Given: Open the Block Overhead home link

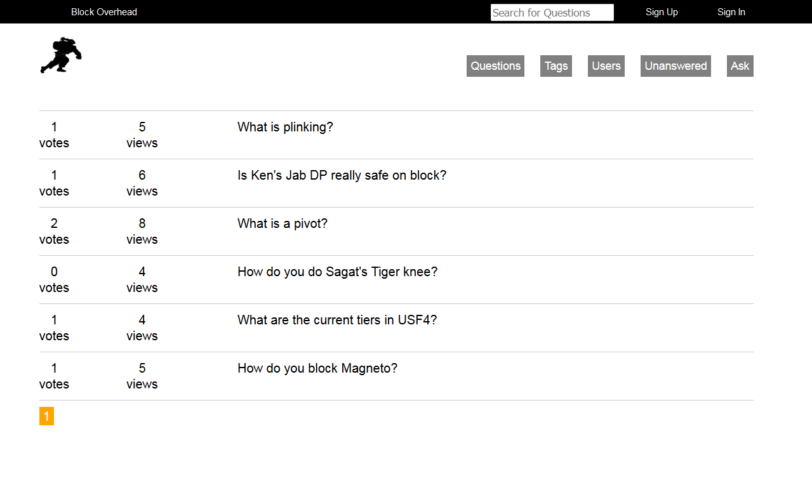Looking at the screenshot, I should click(x=104, y=12).
